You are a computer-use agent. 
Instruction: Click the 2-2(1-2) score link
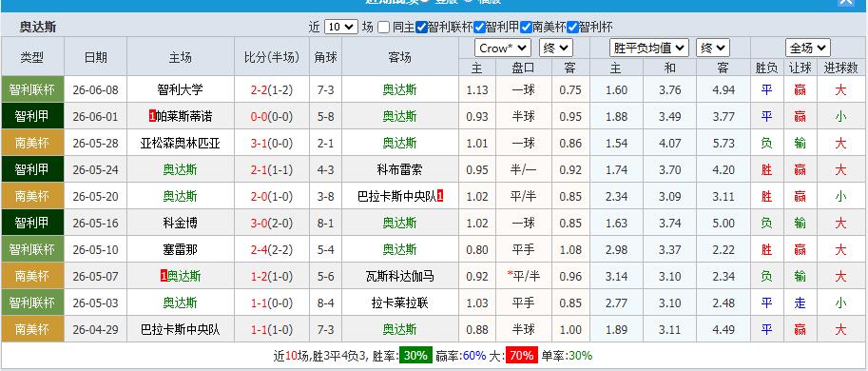[x=272, y=89]
